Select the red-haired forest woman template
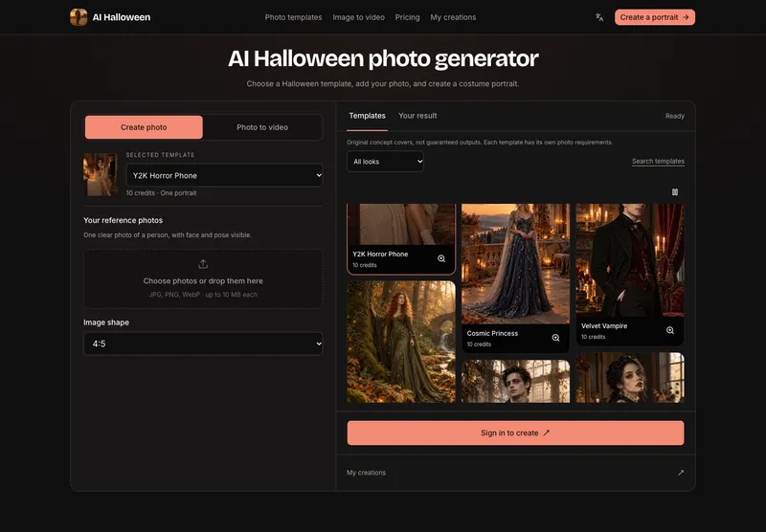 (x=401, y=342)
